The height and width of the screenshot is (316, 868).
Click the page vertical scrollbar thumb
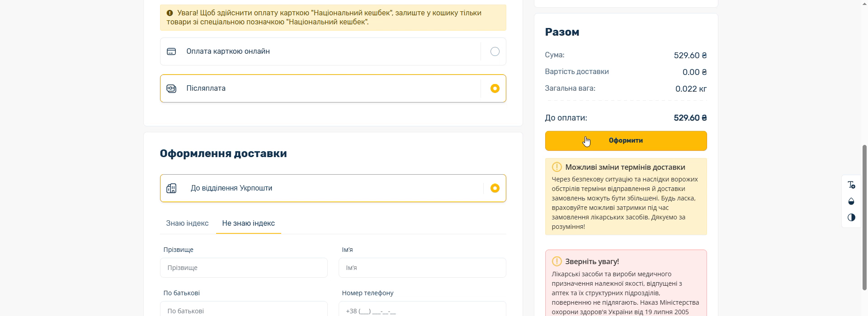point(865,218)
